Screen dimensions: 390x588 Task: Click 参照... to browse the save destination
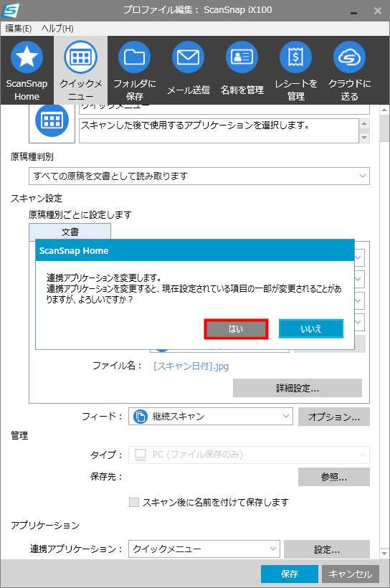pos(334,477)
